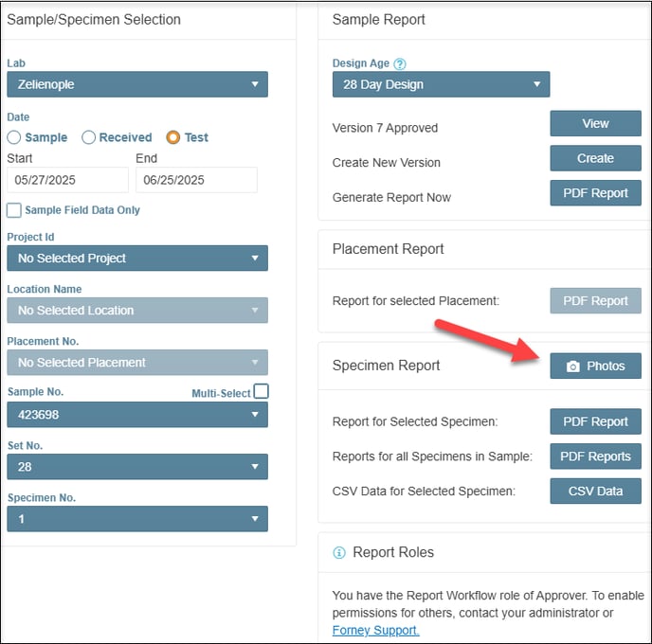Check the Sample Field Data Only box
652x644 pixels.
(x=13, y=210)
